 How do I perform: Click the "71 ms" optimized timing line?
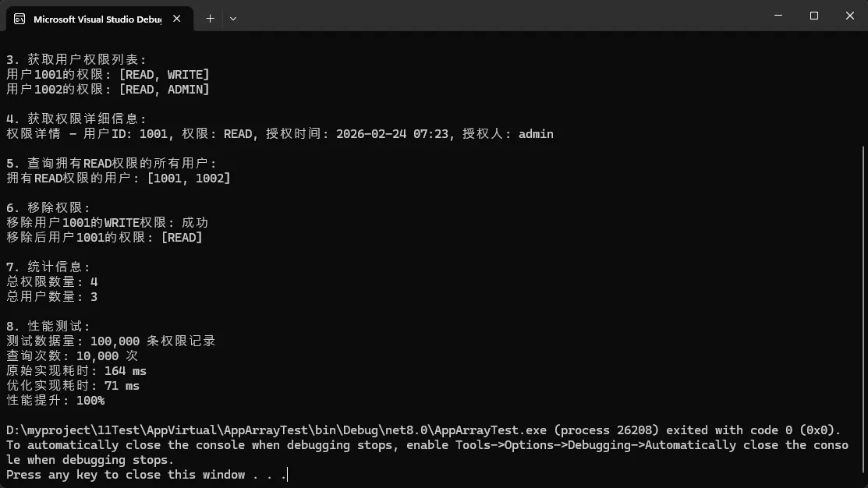[x=73, y=386]
